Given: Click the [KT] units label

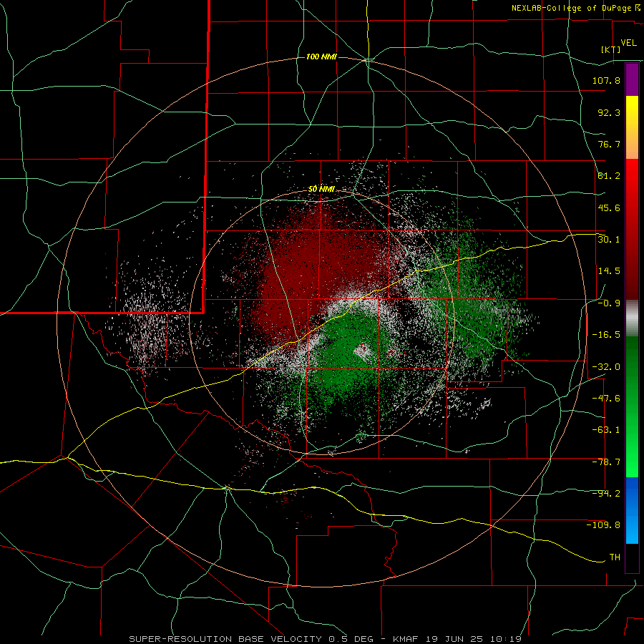Looking at the screenshot, I should coord(610,49).
